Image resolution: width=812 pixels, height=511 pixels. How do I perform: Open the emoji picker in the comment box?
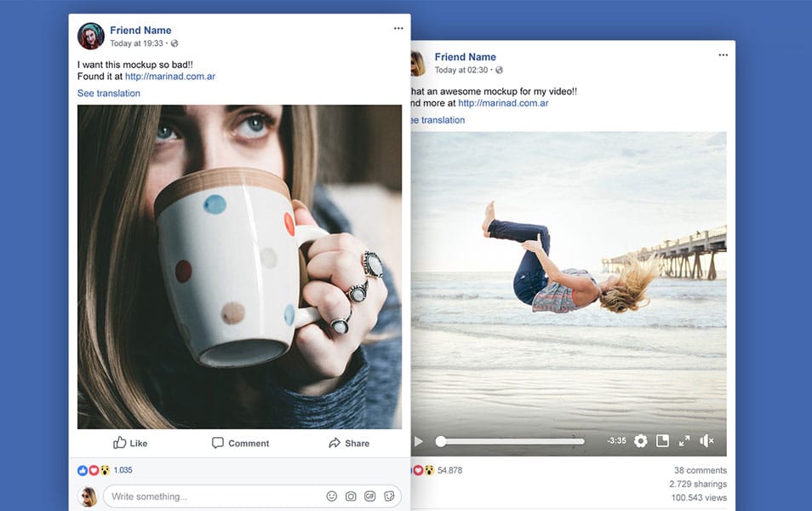[x=332, y=496]
